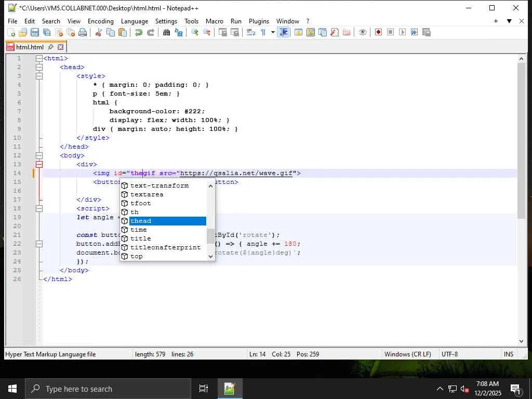
Task: Open the menu bar down-triangle dropdown
Action: click(x=509, y=21)
